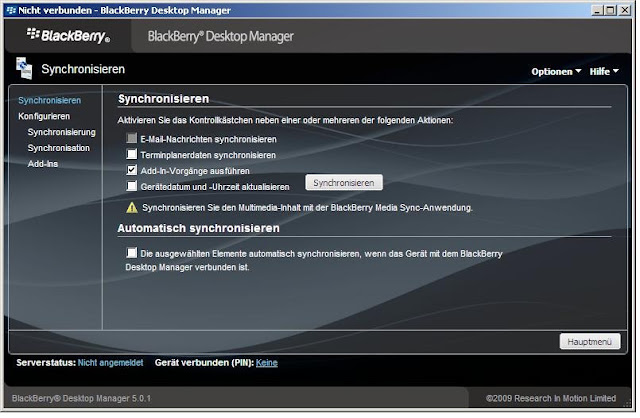
Task: Click the yellow warning triangle icon
Action: (x=132, y=208)
